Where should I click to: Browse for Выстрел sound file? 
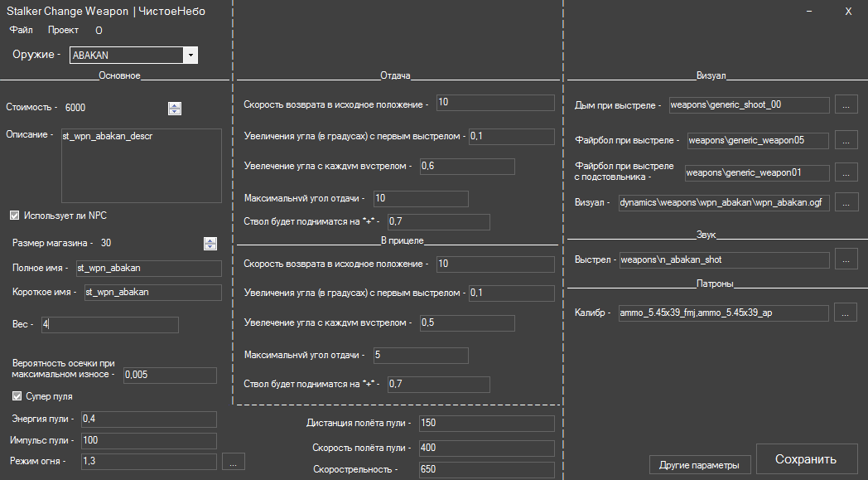pos(846,259)
